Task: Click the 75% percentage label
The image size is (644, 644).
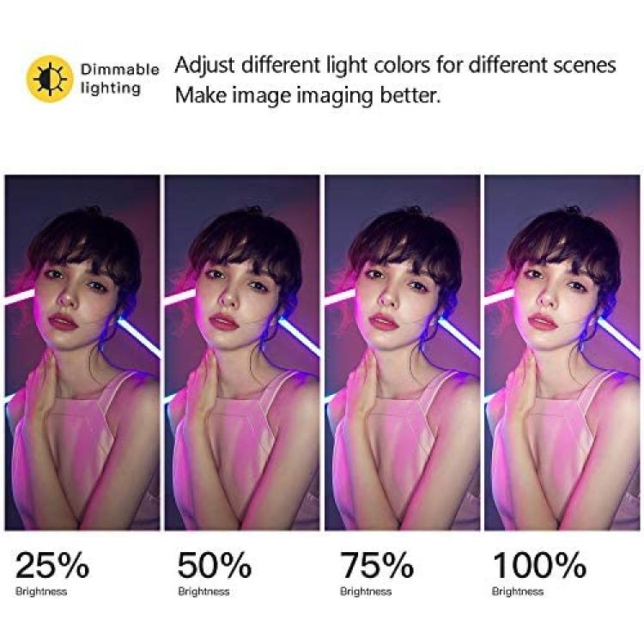Action: point(377,565)
